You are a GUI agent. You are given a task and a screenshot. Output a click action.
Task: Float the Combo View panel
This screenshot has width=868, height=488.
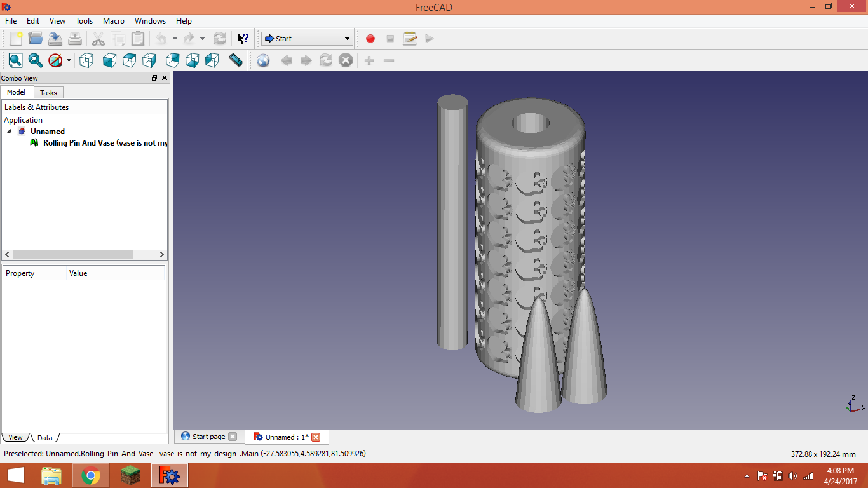[x=154, y=78]
